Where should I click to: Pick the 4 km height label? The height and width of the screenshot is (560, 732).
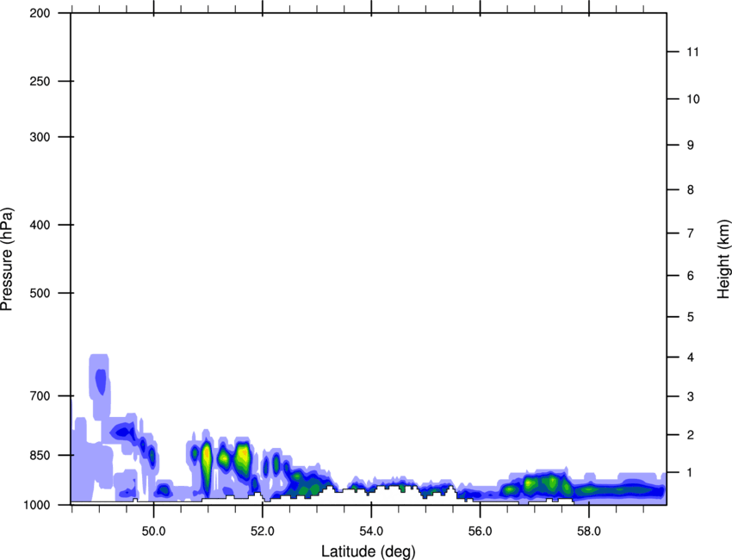690,358
